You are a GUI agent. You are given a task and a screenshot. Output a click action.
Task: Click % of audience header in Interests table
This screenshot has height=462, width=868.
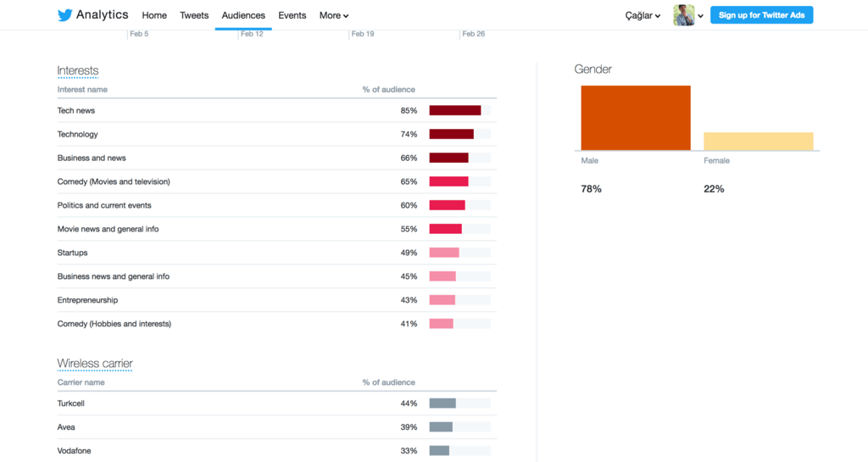pyautogui.click(x=388, y=90)
